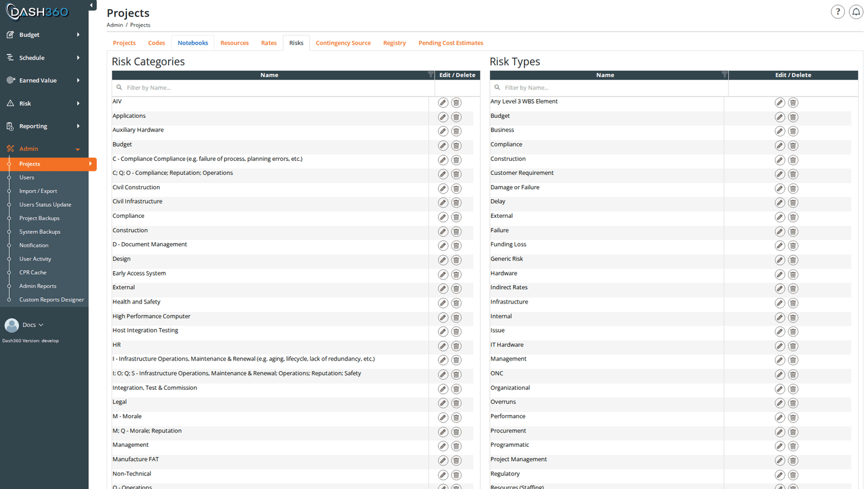Viewport: 868px width, 489px height.
Task: Delete the Civil Infrastructure category
Action: tap(456, 202)
